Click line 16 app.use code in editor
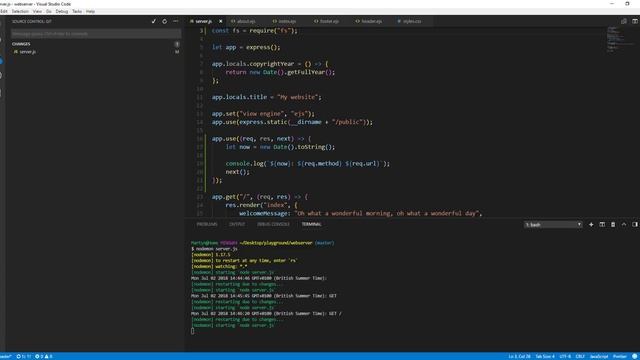The width and height of the screenshot is (640, 360). point(261,139)
